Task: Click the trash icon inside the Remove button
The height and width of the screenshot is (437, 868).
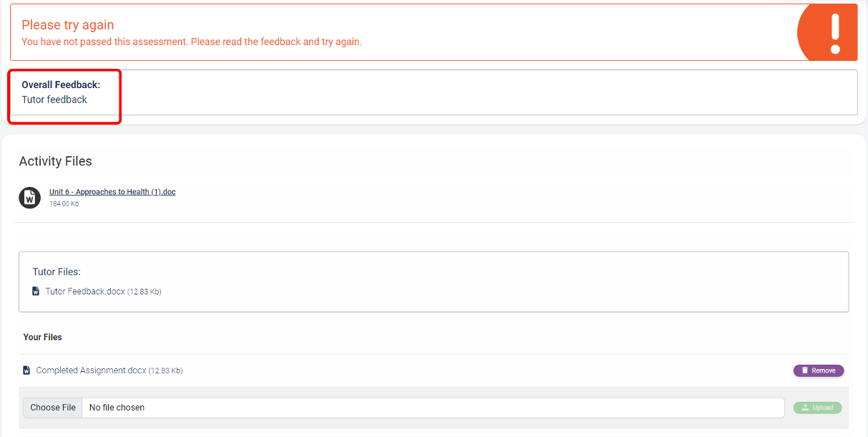Action: (805, 370)
